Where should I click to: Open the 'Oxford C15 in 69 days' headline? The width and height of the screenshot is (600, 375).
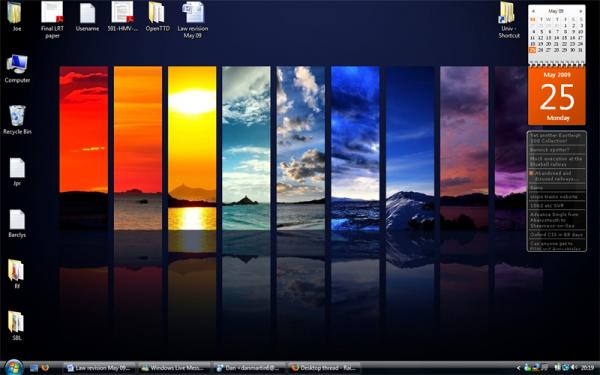pyautogui.click(x=557, y=235)
